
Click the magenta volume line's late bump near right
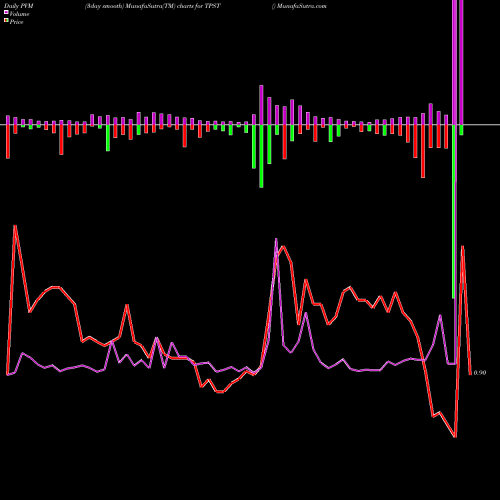440,315
